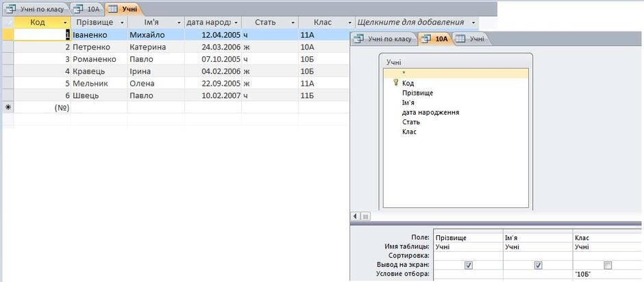Click the Поле cell containing Ім'я
Image resolution: width=644 pixels, height=282 pixels.
(x=538, y=237)
